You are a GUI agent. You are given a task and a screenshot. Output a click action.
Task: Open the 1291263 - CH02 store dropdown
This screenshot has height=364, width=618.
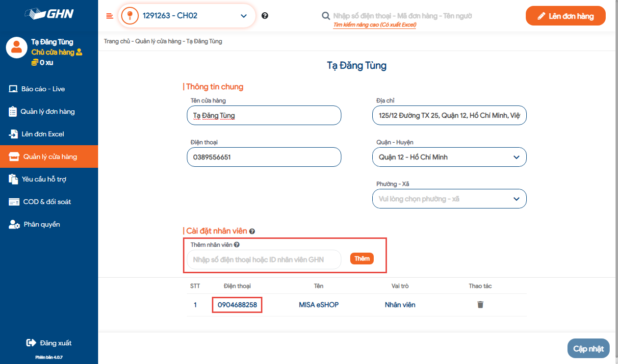(x=187, y=16)
